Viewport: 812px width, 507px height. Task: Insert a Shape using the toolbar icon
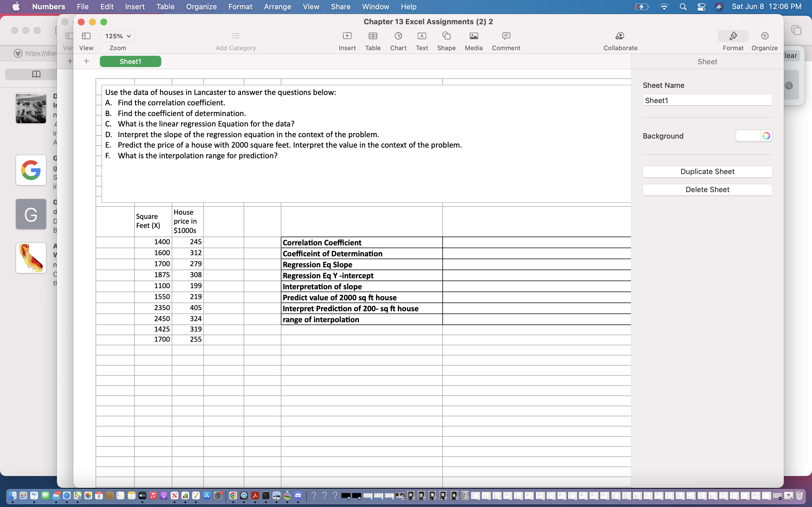coord(446,40)
